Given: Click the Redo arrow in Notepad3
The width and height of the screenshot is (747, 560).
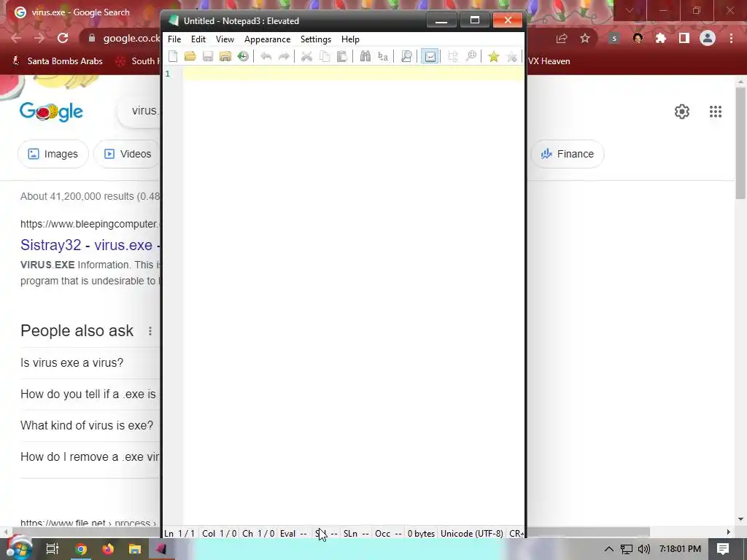Looking at the screenshot, I should 284,56.
